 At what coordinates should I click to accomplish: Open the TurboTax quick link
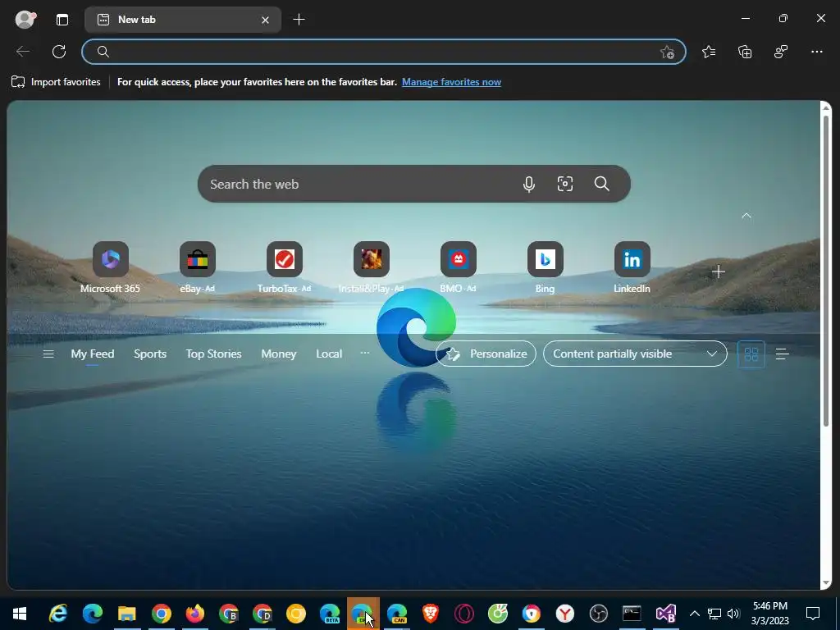[x=285, y=267]
